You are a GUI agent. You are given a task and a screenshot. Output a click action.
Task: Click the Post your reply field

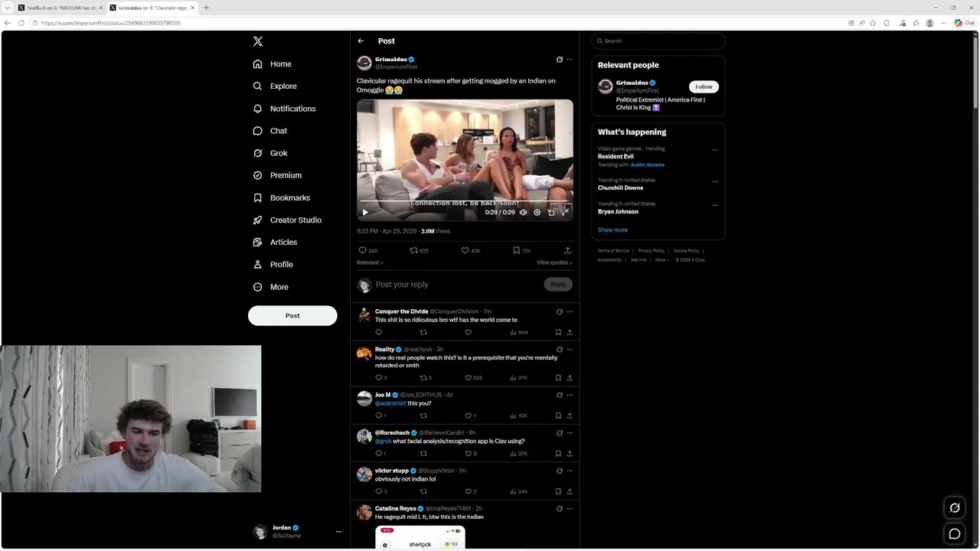(458, 285)
